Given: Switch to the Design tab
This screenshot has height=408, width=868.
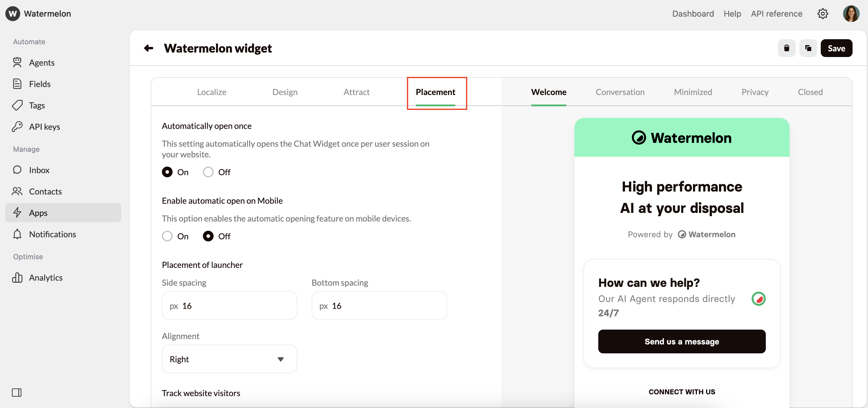Looking at the screenshot, I should point(285,92).
